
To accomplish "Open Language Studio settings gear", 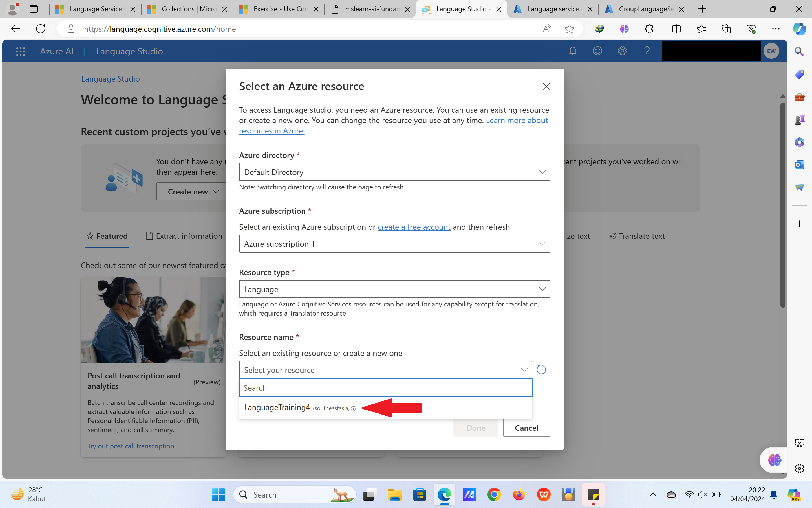I will click(622, 51).
